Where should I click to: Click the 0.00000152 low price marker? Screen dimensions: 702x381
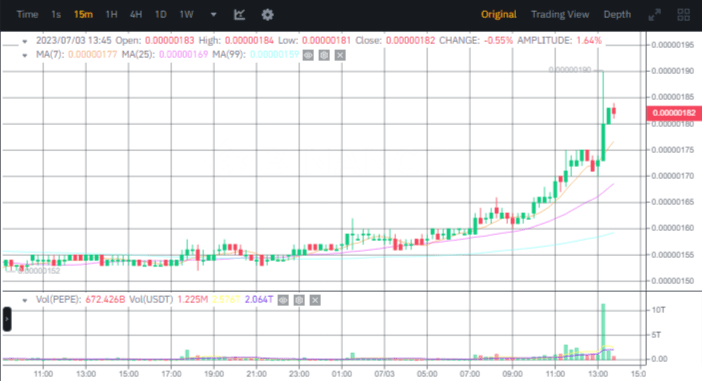[39, 271]
